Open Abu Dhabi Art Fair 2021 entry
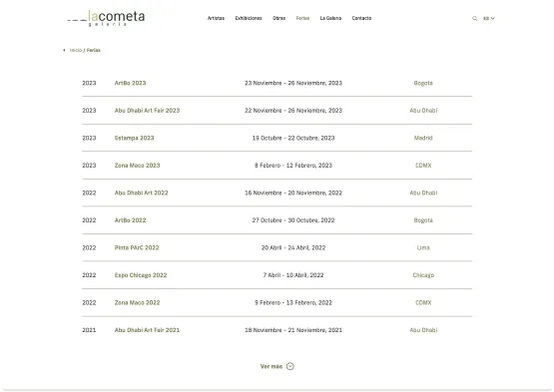554x392 pixels. point(147,330)
